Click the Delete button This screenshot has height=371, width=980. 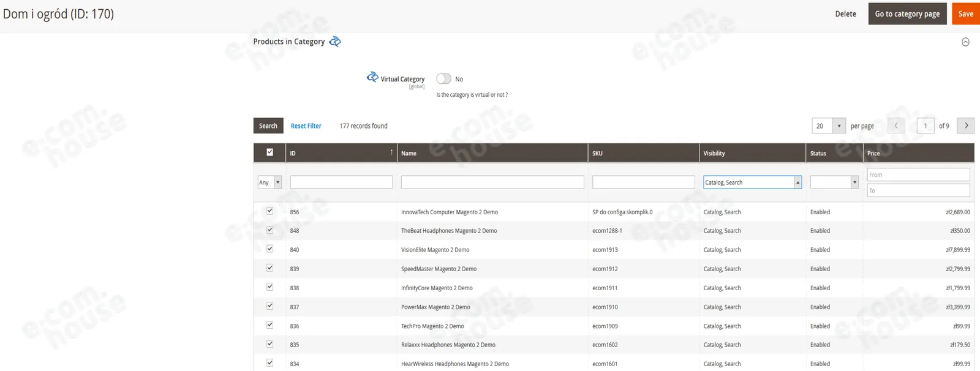[x=846, y=13]
